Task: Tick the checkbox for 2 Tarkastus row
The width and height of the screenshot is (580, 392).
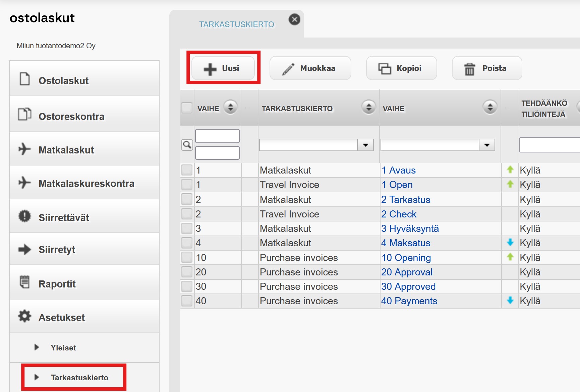Action: 187,199
